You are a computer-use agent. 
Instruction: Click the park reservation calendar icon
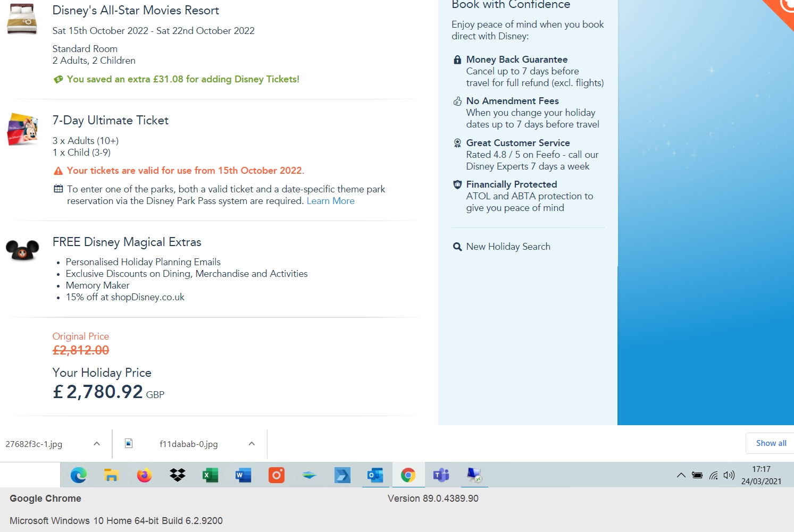pos(58,189)
